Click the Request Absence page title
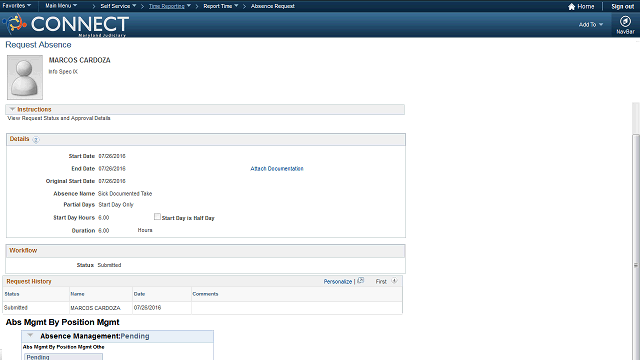The width and height of the screenshot is (640, 360). pos(38,45)
